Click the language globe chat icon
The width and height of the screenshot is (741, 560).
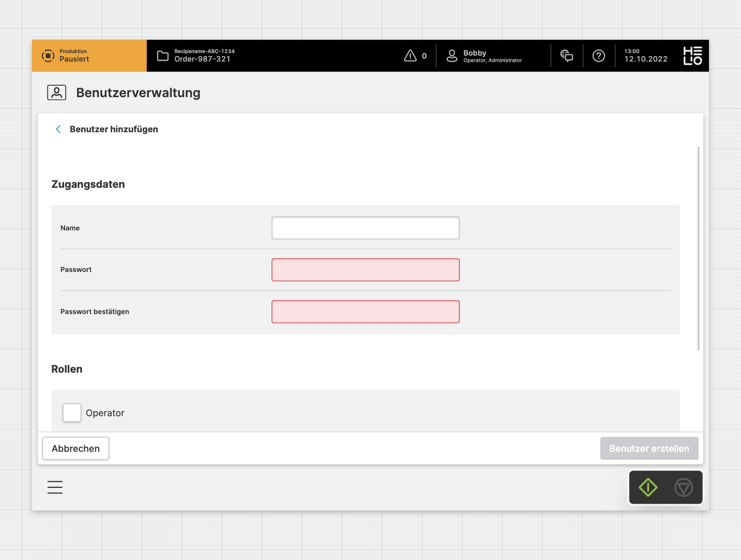click(567, 56)
